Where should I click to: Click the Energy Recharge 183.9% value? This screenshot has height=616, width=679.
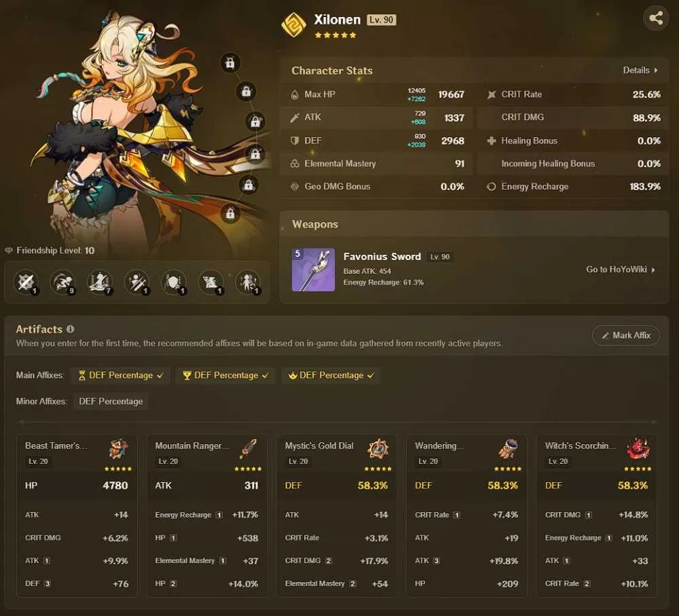[645, 187]
